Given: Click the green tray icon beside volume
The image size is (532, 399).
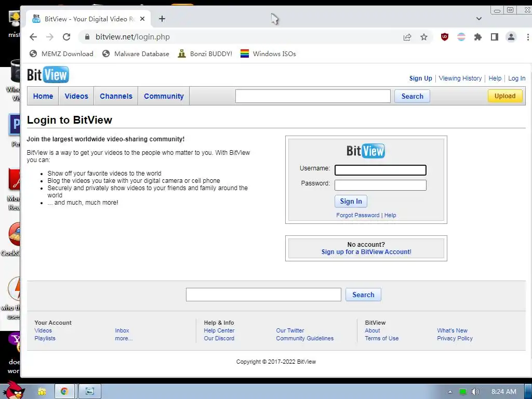Looking at the screenshot, I should click(463, 392).
